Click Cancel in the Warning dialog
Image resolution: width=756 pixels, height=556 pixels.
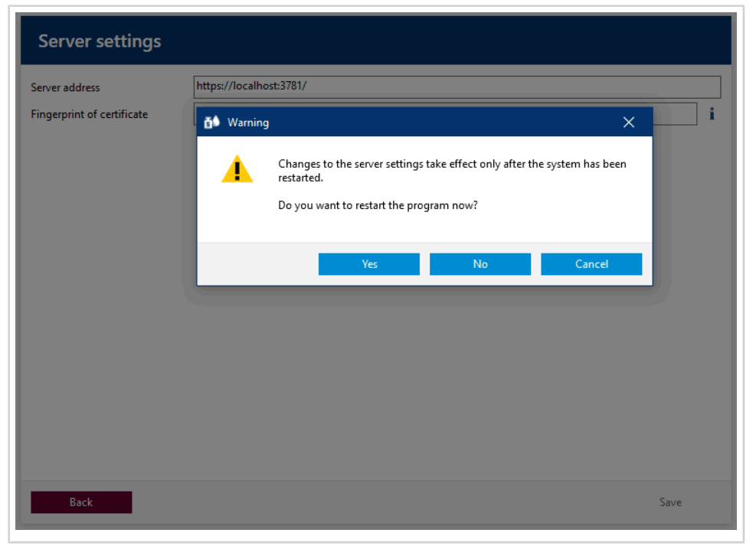pos(591,263)
